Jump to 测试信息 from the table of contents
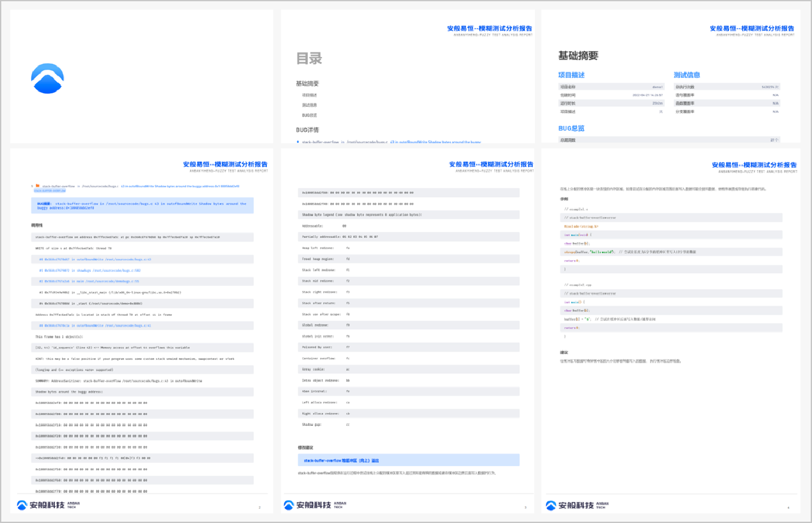 [x=310, y=105]
